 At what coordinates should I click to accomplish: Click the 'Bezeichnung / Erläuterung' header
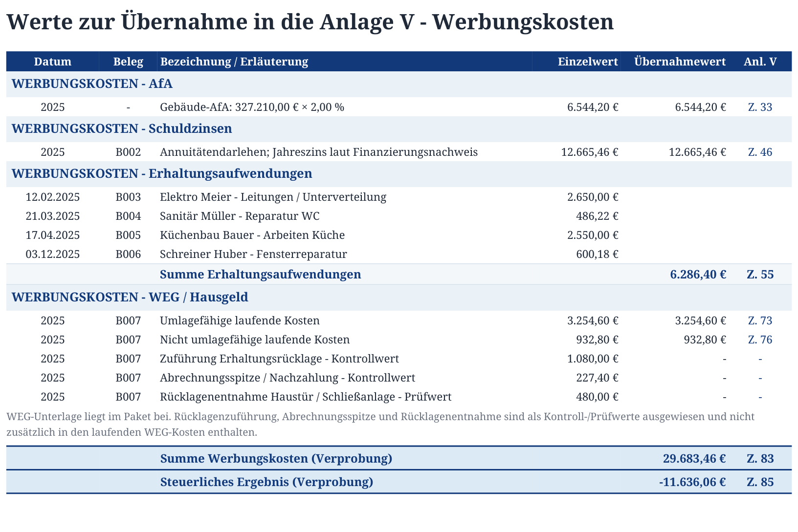(x=234, y=62)
